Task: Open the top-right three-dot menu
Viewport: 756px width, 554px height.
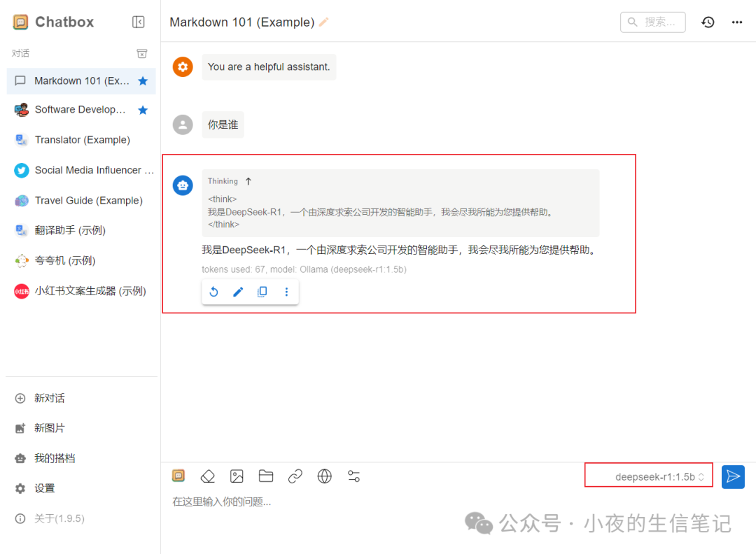Action: (x=736, y=22)
